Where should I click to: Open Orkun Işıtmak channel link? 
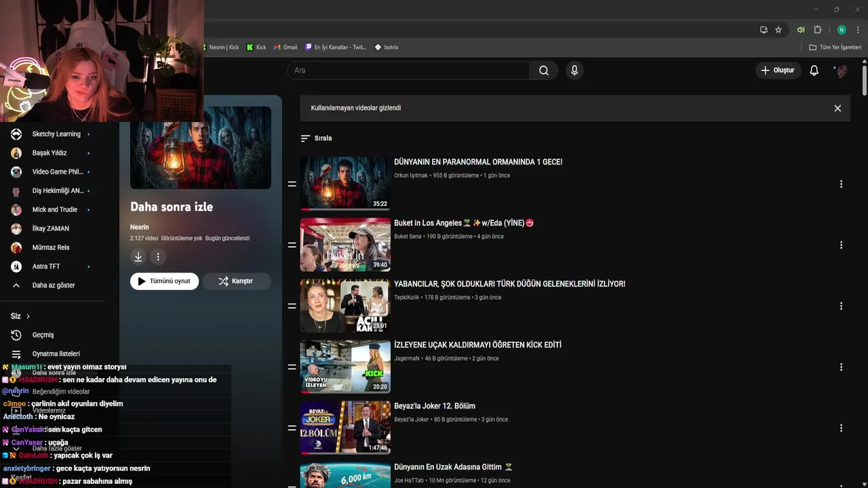(x=411, y=176)
